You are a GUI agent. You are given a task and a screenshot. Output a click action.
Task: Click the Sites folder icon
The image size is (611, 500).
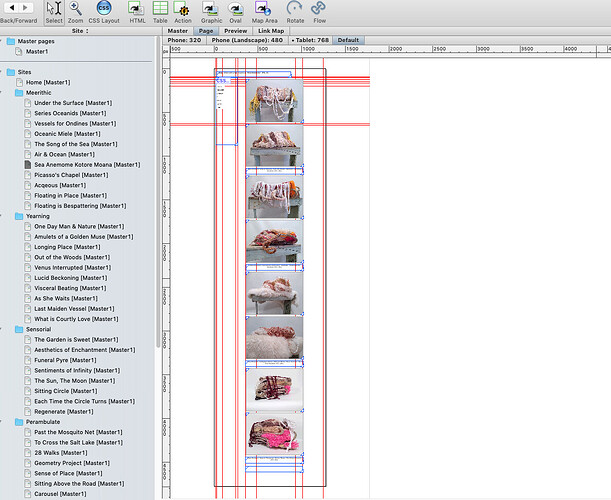tap(11, 72)
